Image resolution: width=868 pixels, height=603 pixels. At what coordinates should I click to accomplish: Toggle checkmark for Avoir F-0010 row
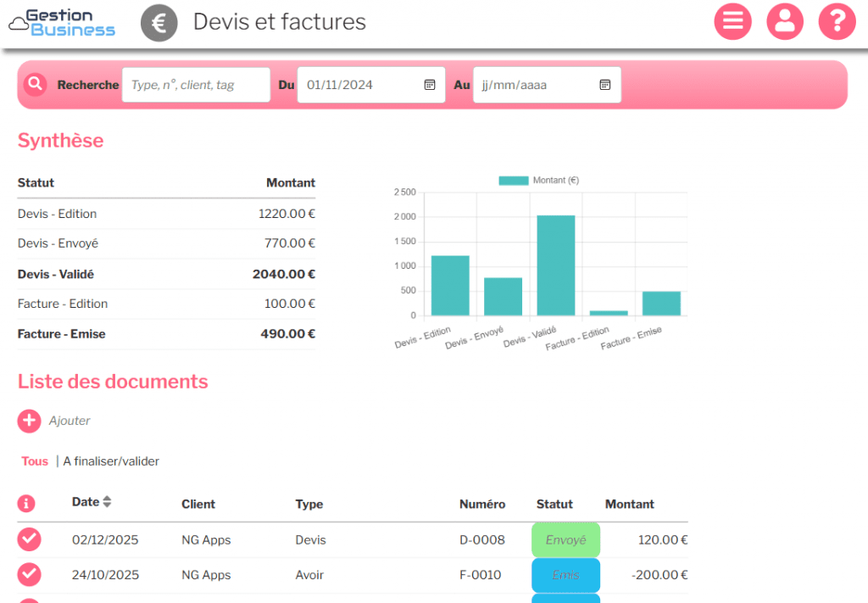coord(30,574)
